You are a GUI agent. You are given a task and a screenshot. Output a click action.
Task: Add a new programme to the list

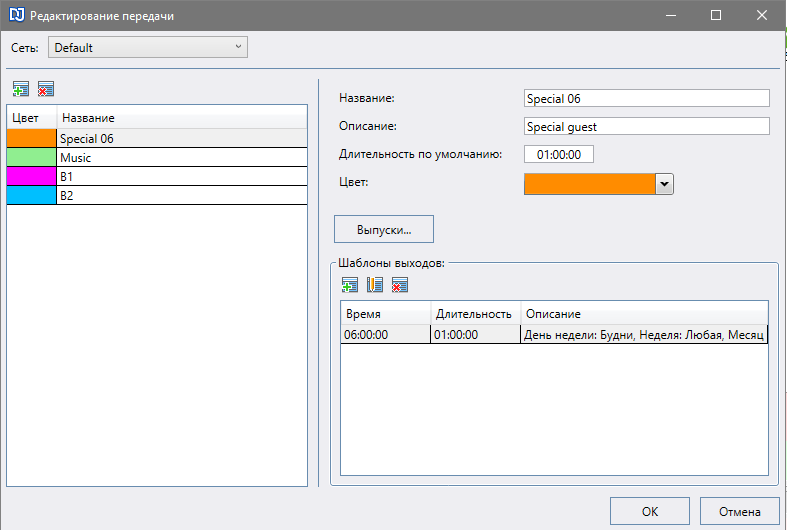[x=21, y=89]
